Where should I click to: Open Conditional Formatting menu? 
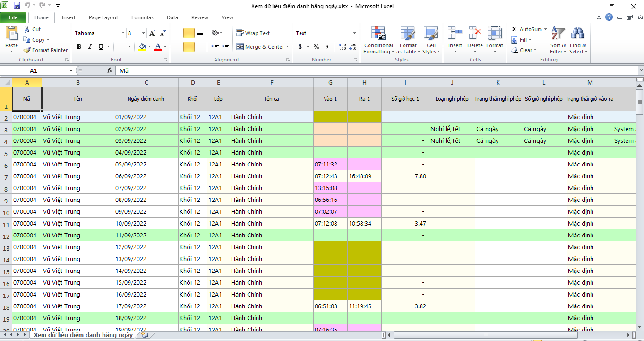(378, 41)
